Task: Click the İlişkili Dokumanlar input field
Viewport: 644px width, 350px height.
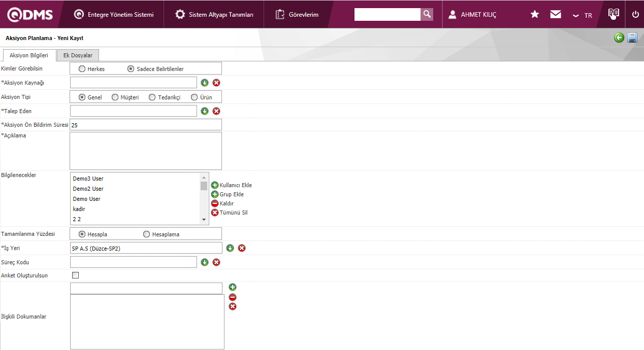Action: click(x=146, y=288)
